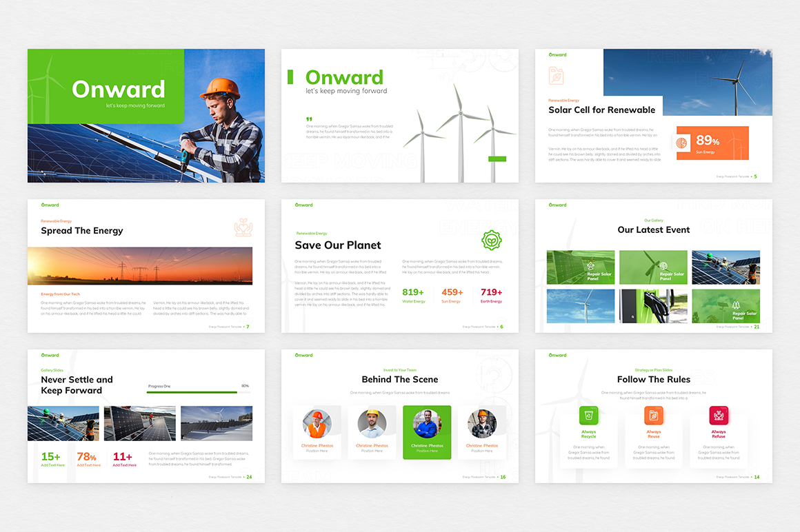Click the orange plant icon on Spread The Energy
Screen dimensions: 800x532
pos(243,227)
